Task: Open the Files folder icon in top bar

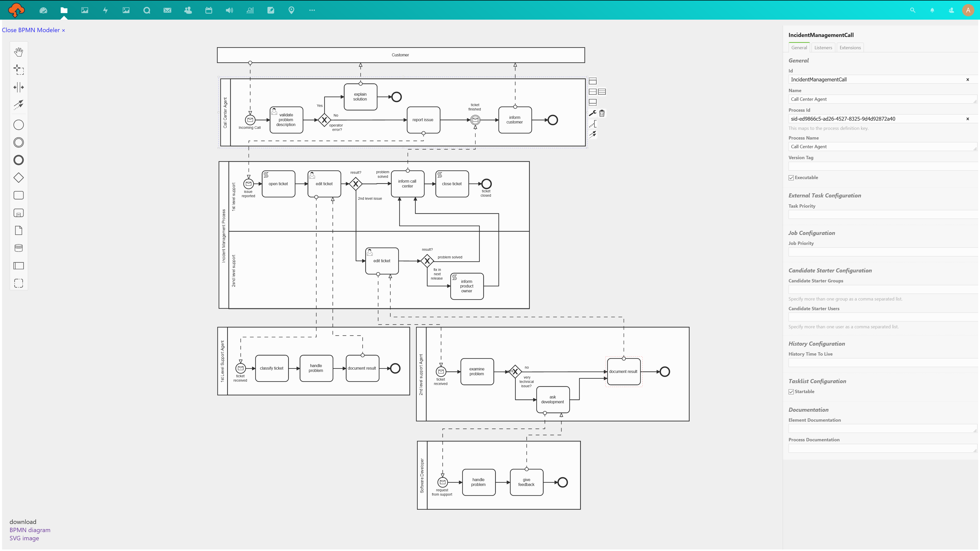Action: click(x=64, y=10)
